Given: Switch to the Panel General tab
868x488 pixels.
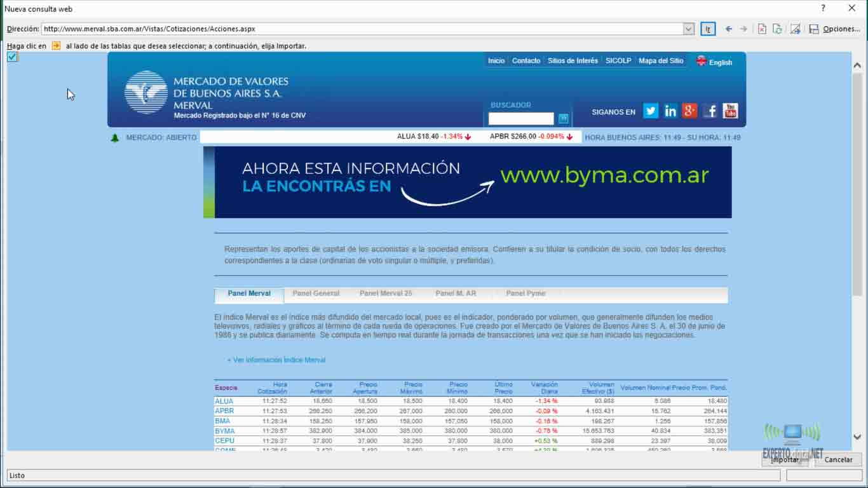Looking at the screenshot, I should click(316, 294).
